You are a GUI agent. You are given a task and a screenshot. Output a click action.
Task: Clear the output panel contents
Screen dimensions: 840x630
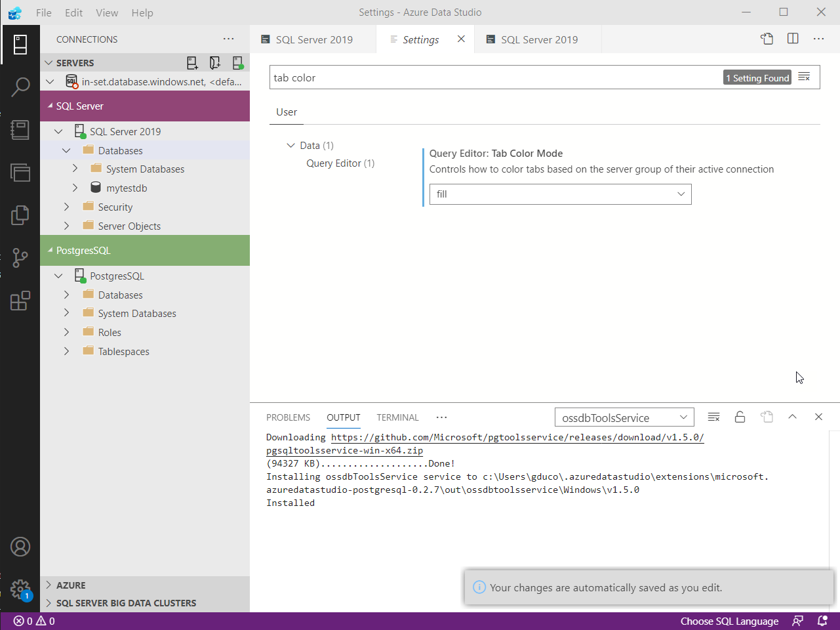pyautogui.click(x=714, y=417)
